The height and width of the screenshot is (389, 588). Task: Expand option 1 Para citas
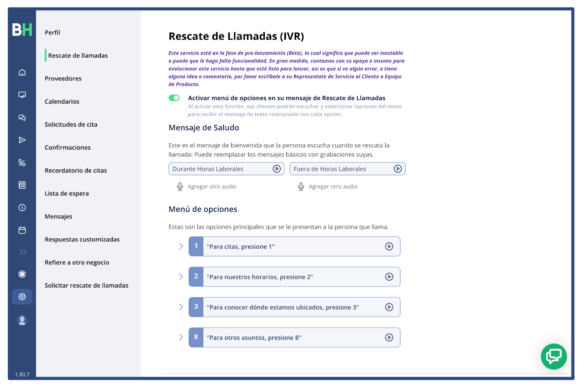pos(181,246)
